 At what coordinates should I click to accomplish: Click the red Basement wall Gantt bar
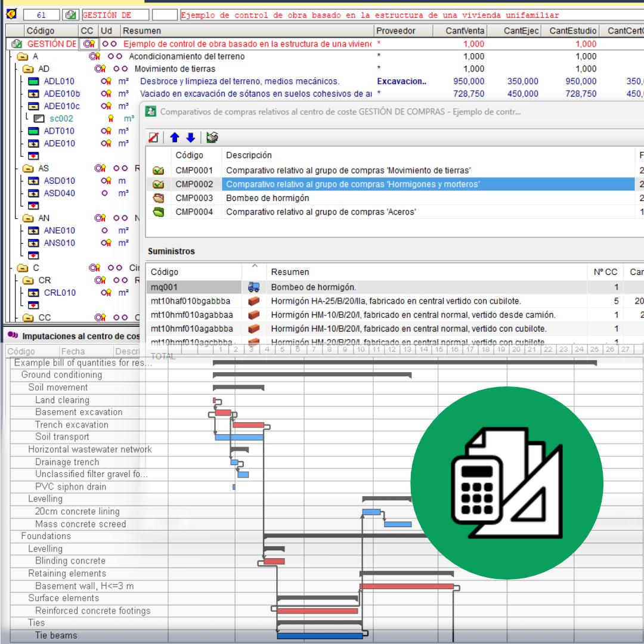click(x=407, y=587)
